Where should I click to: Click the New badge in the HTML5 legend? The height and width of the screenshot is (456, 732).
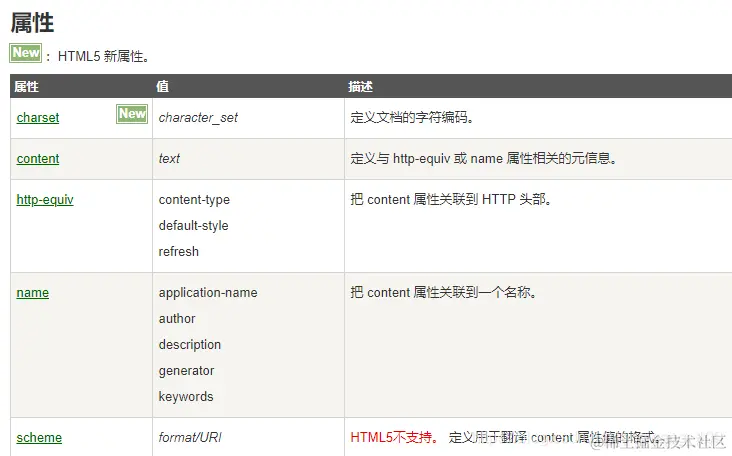[26, 53]
